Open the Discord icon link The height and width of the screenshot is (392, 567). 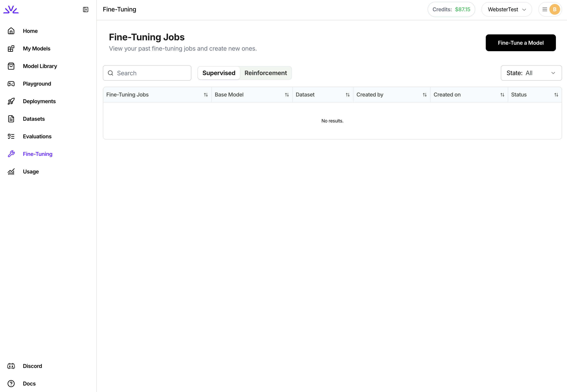11,366
